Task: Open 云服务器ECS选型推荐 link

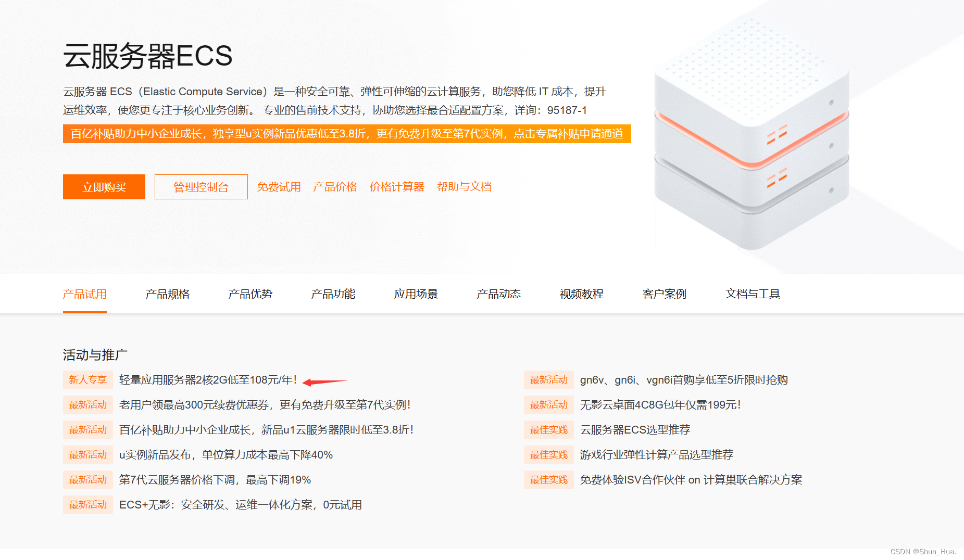Action: tap(635, 430)
